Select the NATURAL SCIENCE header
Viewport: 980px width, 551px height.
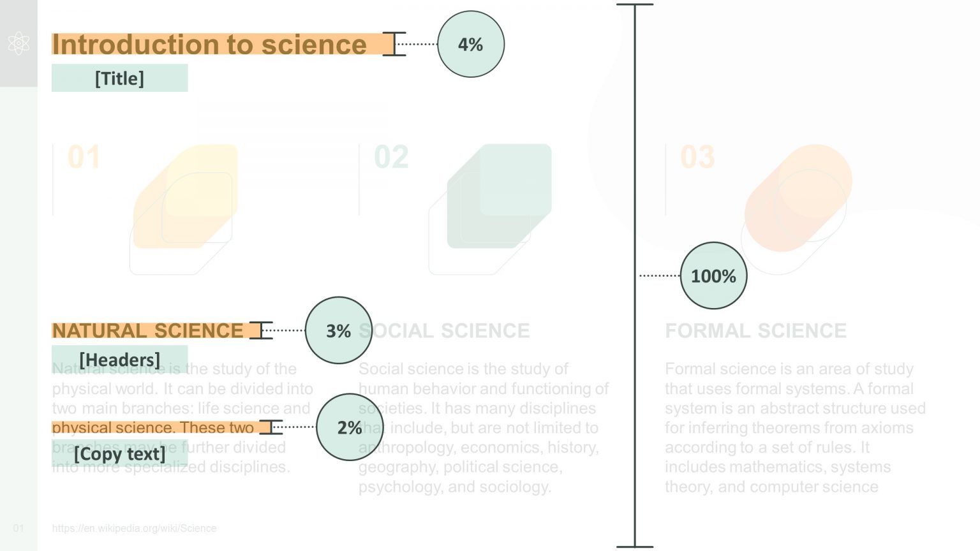[x=147, y=330]
